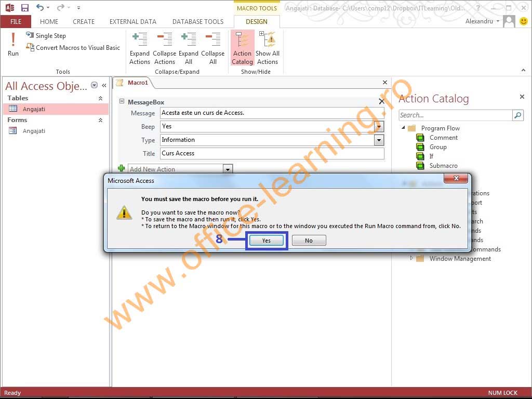The width and height of the screenshot is (532, 399).
Task: Close the Microsoft Access dialog
Action: click(x=456, y=178)
